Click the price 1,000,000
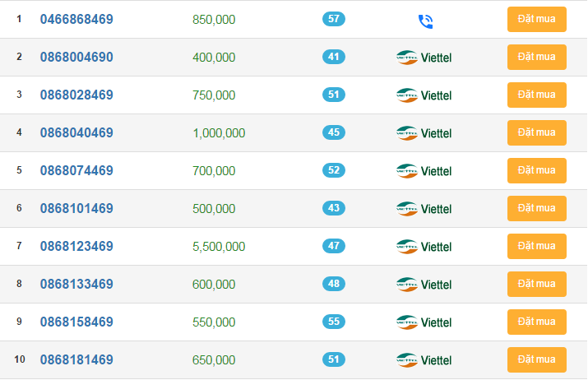Image resolution: width=588 pixels, height=380 pixels. [219, 133]
